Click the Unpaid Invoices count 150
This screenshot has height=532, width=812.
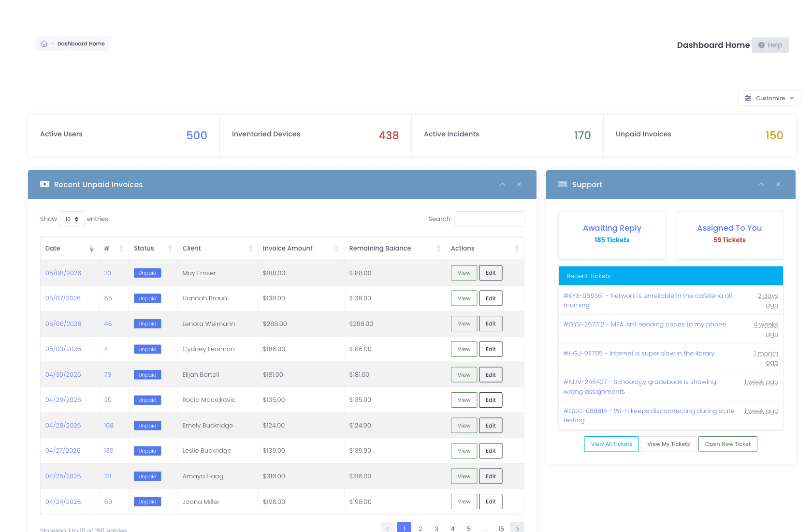774,135
